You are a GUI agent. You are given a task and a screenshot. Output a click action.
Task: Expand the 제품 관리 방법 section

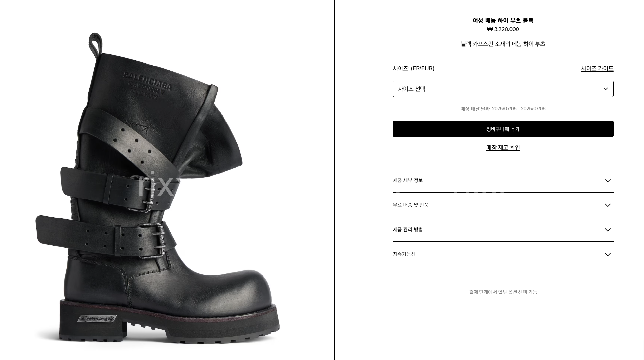(x=503, y=230)
